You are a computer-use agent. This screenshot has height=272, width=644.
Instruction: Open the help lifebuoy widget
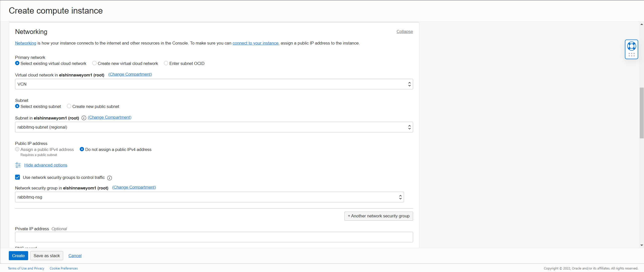click(631, 46)
